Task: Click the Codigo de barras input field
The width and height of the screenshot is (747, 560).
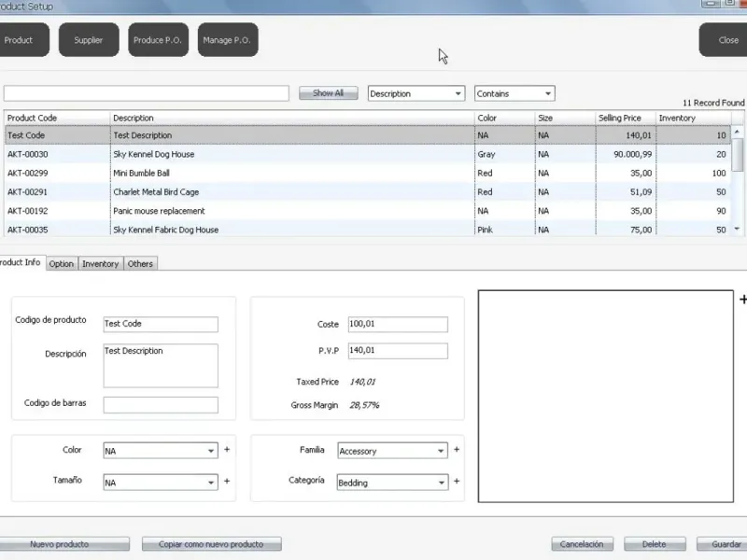Action: 161,405
